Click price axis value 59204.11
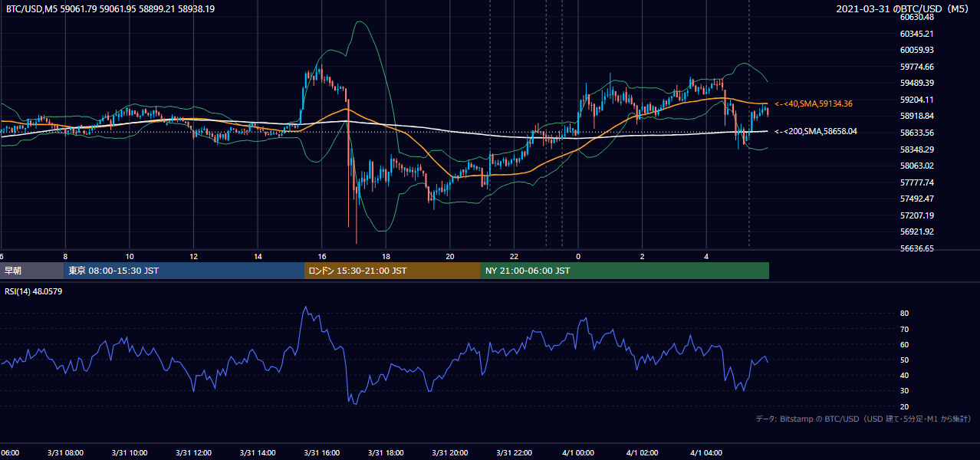 [x=916, y=100]
